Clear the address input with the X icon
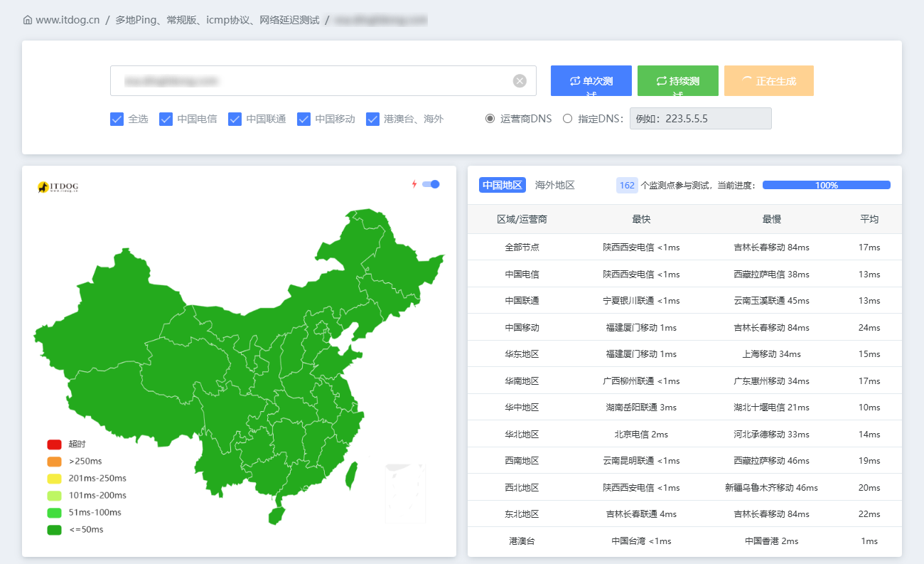 tap(520, 81)
